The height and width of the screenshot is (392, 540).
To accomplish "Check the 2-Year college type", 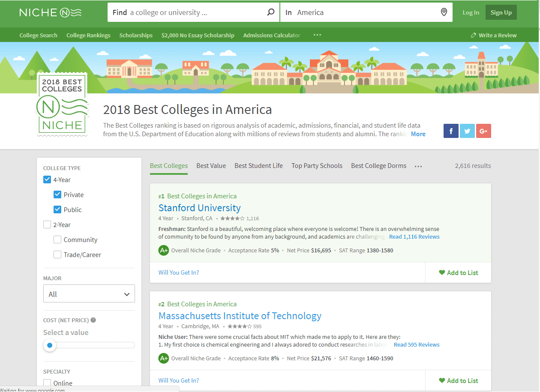I will [47, 224].
